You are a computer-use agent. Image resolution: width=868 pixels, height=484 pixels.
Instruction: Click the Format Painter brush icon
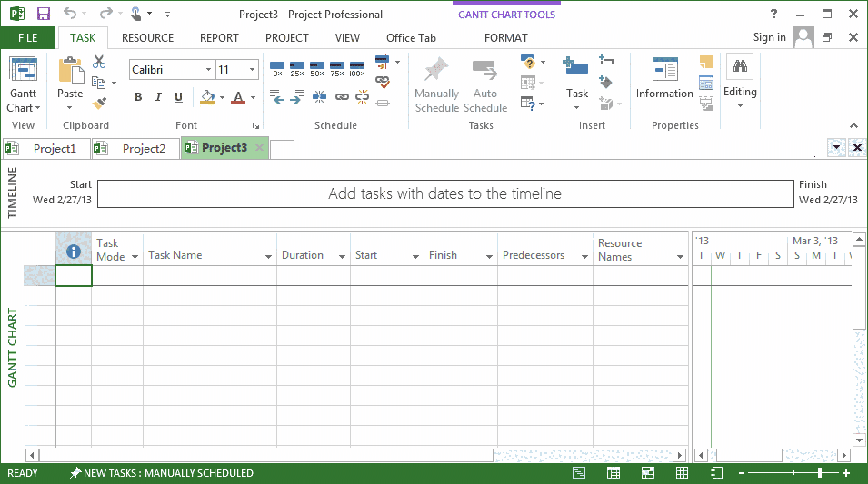click(x=99, y=103)
